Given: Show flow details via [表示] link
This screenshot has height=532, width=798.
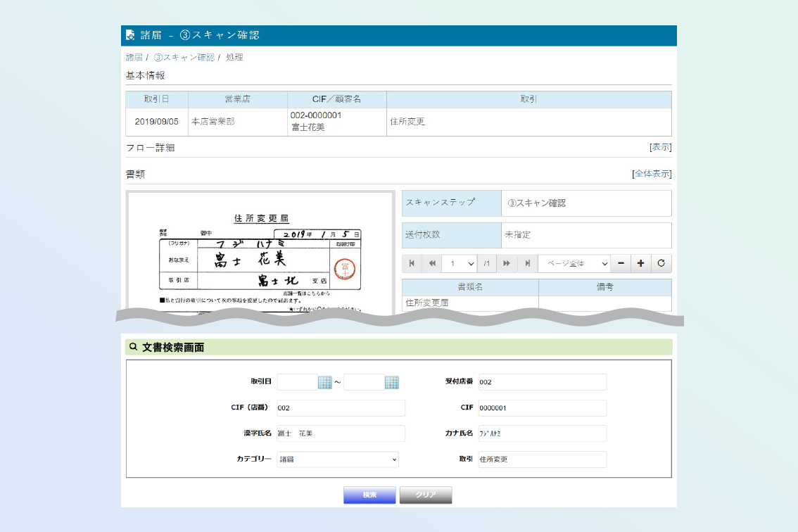Looking at the screenshot, I should coord(660,147).
